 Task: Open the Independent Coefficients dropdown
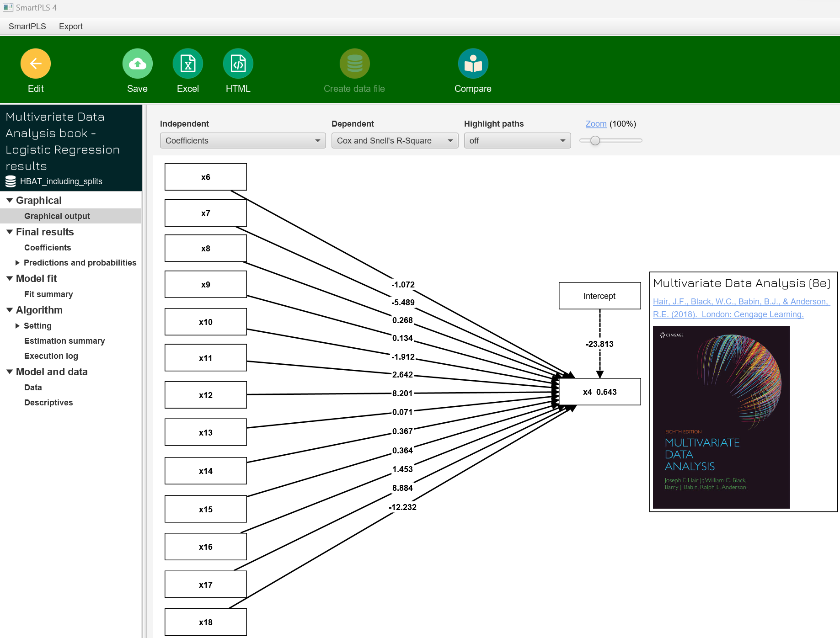[242, 141]
